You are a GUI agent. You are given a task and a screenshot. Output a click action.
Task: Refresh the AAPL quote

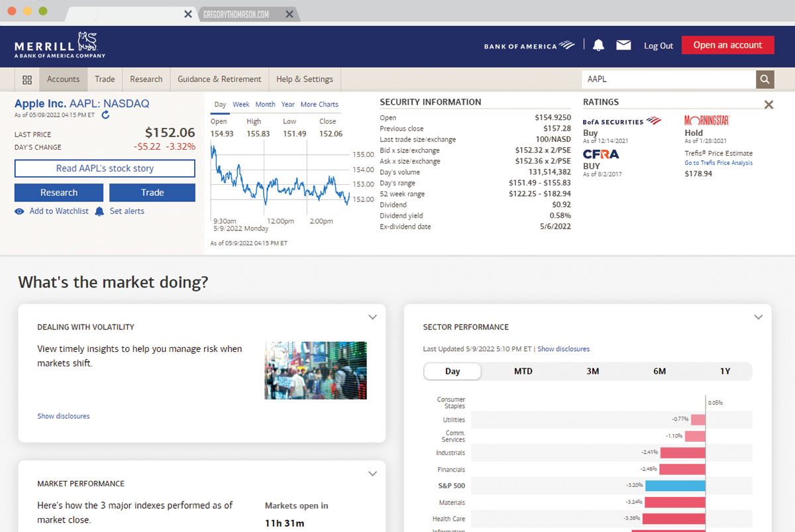click(x=105, y=115)
